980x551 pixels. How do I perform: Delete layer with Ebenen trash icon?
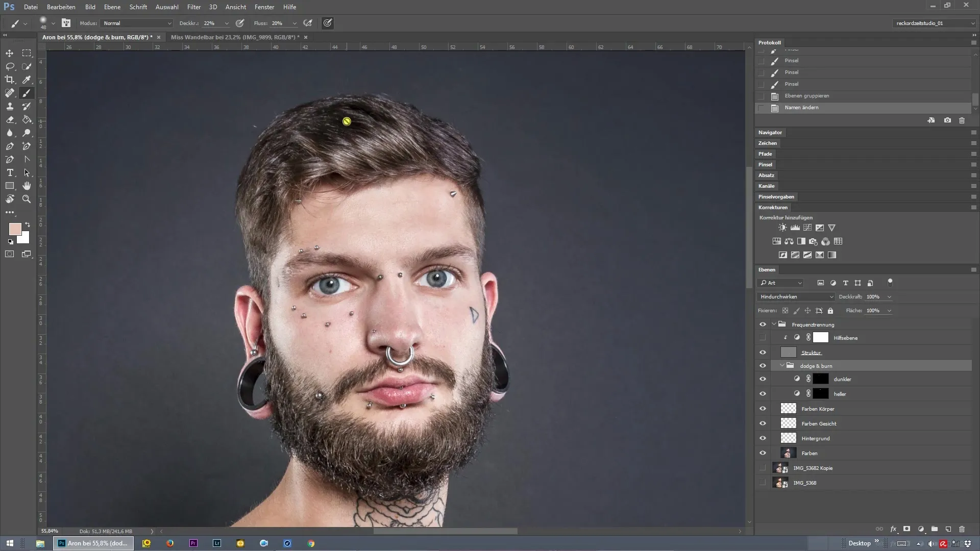(962, 529)
